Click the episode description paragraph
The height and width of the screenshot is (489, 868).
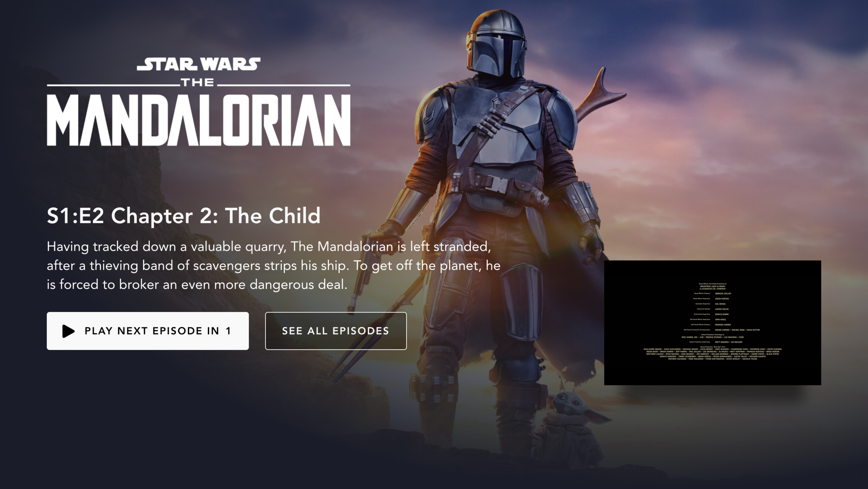[273, 266]
